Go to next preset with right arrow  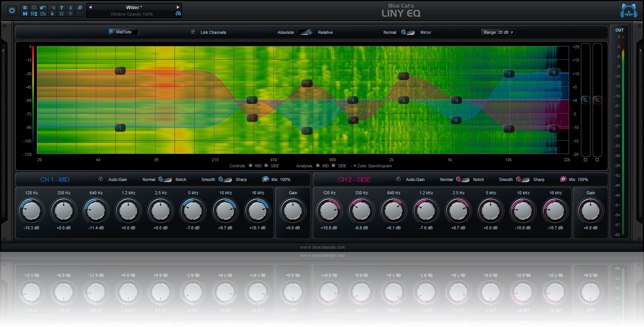[x=178, y=7]
